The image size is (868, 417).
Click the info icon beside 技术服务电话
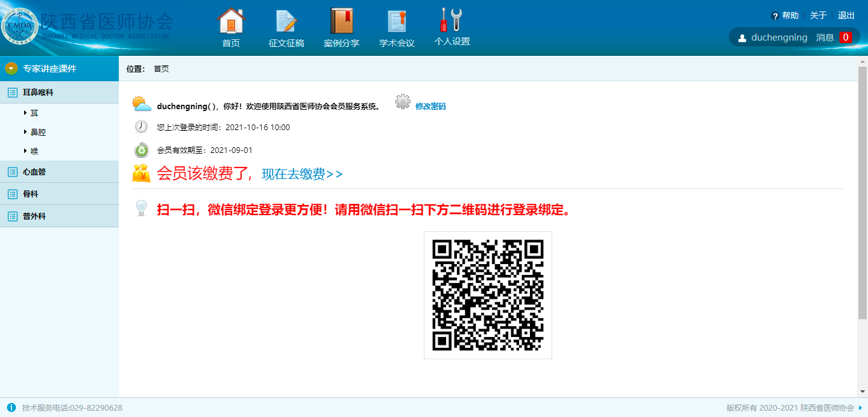tap(11, 407)
